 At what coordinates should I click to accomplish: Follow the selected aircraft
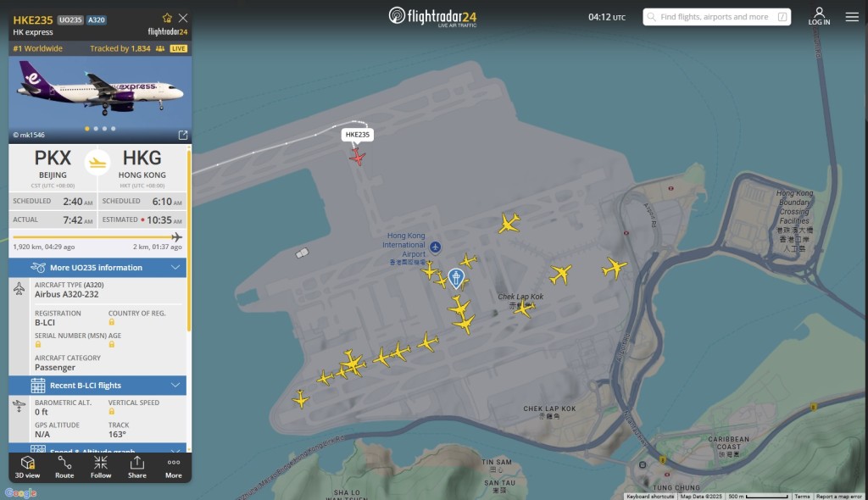pos(101,467)
